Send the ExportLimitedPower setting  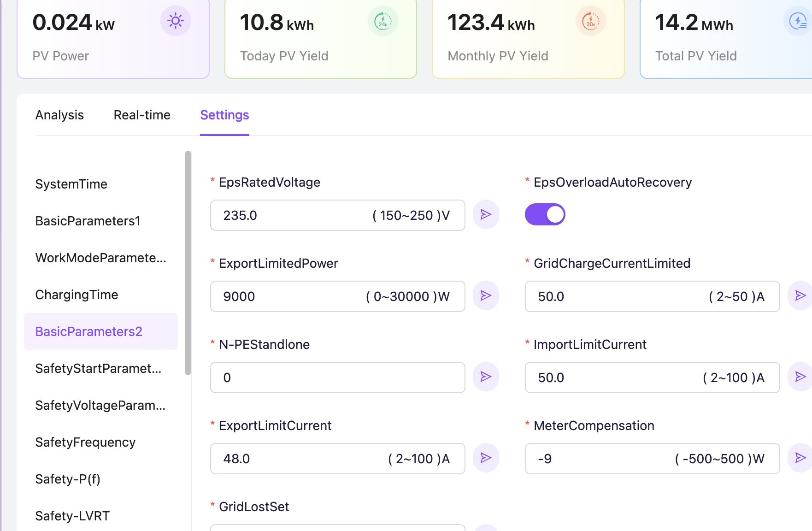[486, 296]
